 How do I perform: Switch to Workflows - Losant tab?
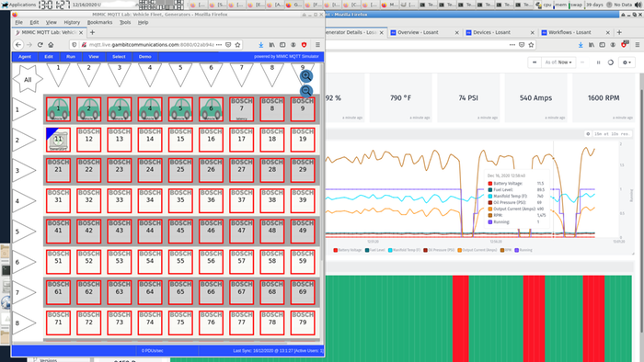click(575, 32)
